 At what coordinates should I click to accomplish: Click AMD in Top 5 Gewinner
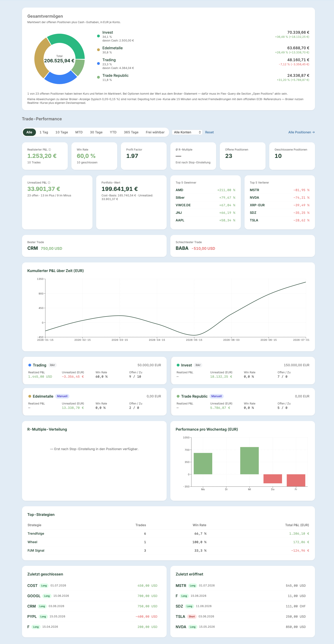click(x=179, y=190)
